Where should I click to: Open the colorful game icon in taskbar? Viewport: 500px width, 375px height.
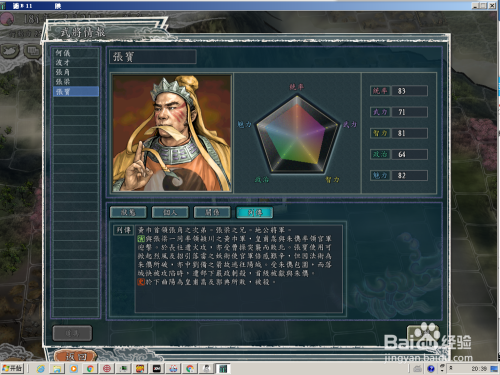(140, 369)
